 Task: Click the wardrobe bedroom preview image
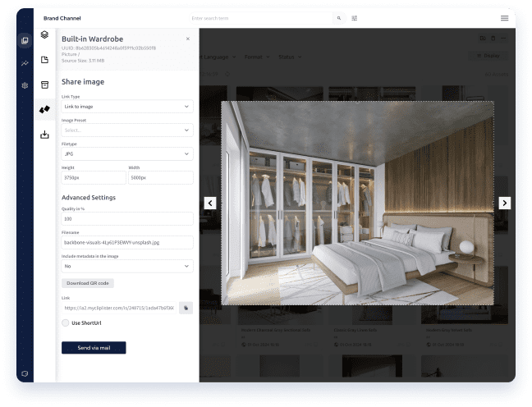click(358, 203)
